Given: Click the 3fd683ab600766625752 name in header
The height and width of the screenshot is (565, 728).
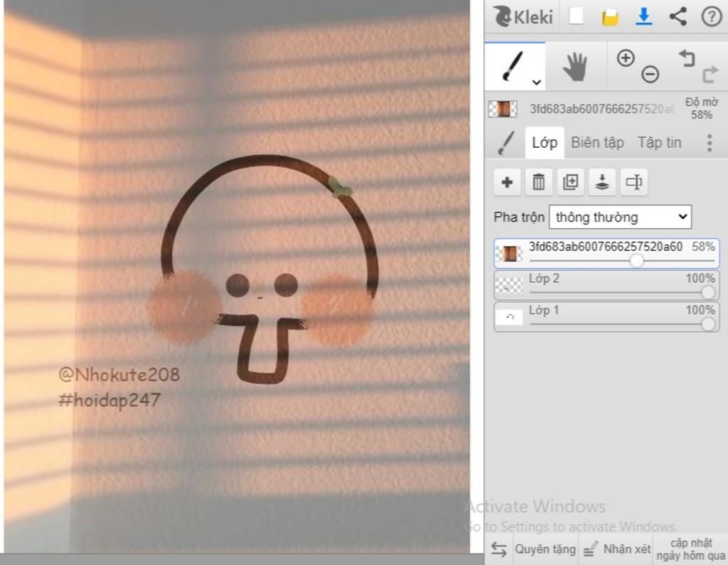Looking at the screenshot, I should (602, 109).
